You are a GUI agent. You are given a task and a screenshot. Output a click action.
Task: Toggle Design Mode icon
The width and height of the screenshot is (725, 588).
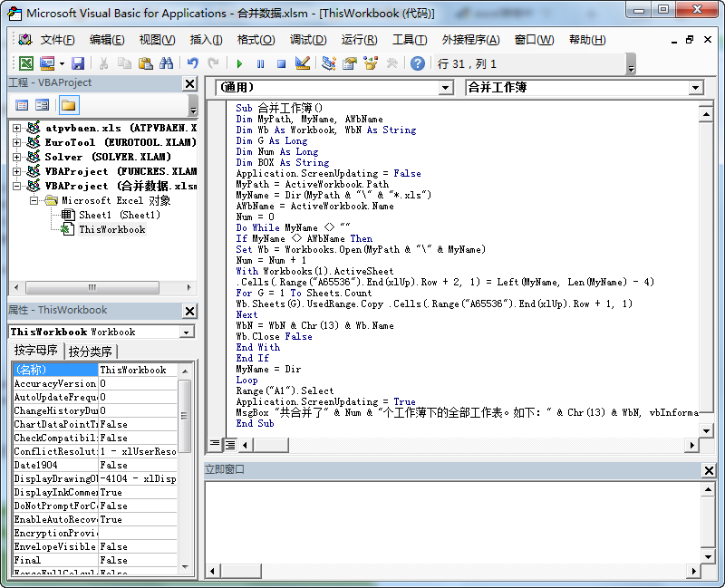point(302,63)
